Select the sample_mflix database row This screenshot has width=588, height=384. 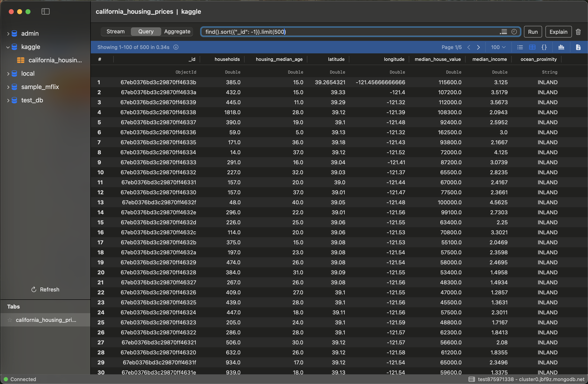[x=45, y=87]
